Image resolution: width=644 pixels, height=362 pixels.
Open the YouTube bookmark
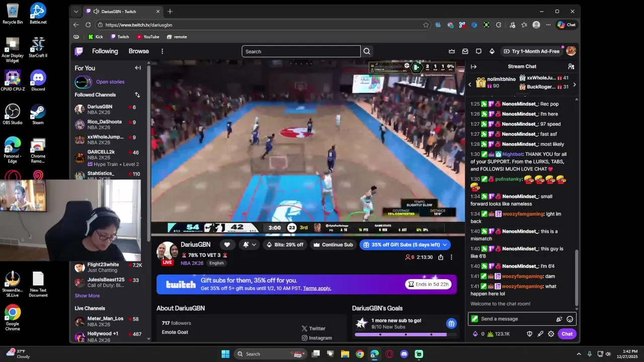pos(148,37)
